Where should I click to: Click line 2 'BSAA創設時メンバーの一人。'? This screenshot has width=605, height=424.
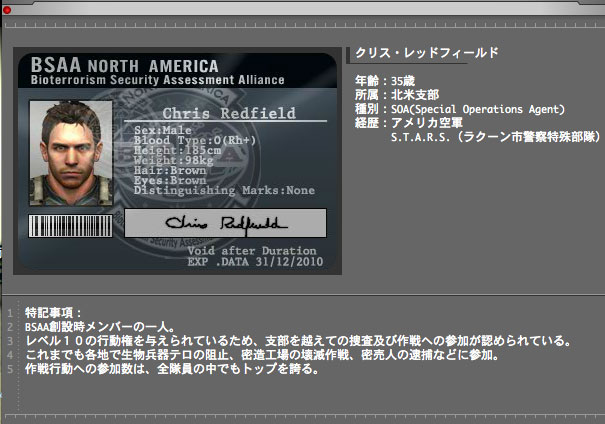click(x=100, y=327)
